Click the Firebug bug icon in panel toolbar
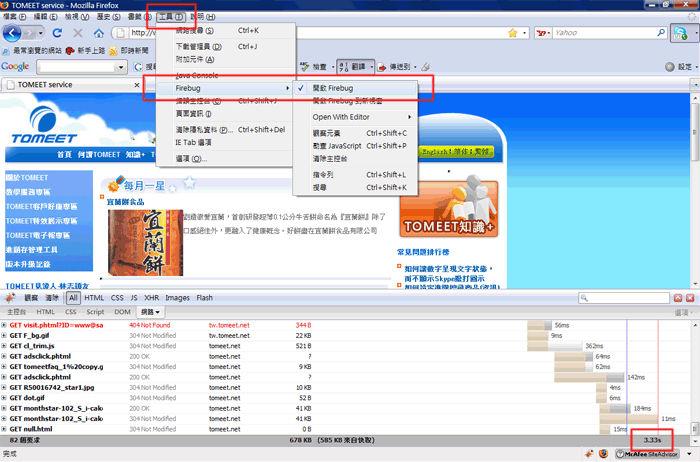The image size is (700, 462). (x=9, y=298)
